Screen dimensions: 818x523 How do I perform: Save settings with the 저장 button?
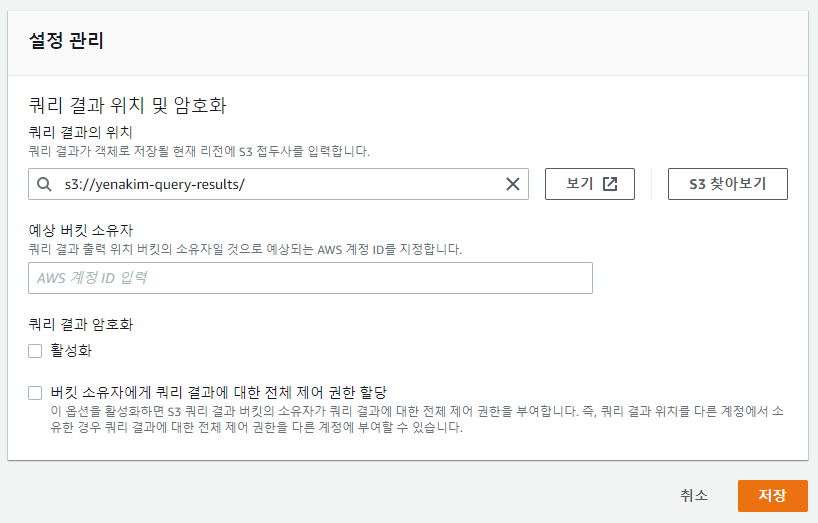pos(773,495)
